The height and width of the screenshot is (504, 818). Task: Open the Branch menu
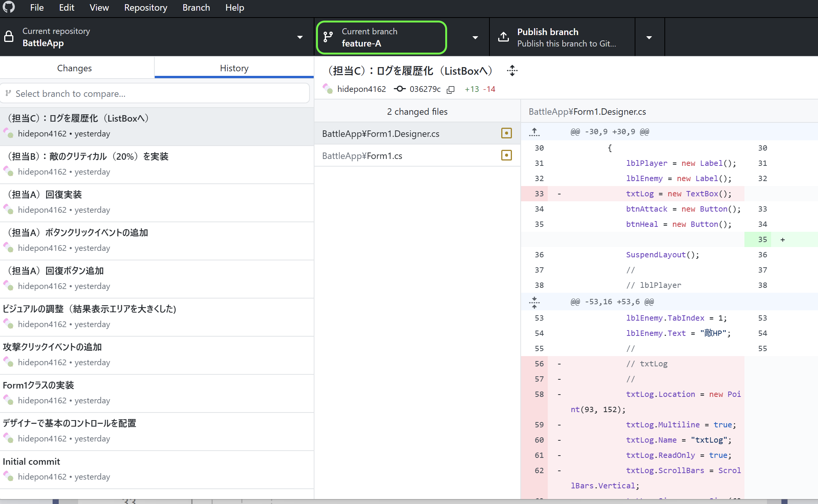[196, 8]
